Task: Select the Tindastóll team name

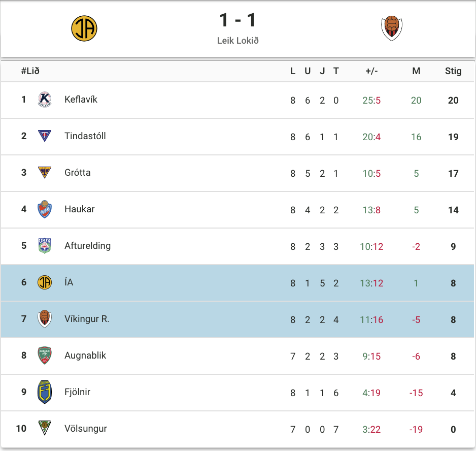Action: pyautogui.click(x=85, y=136)
